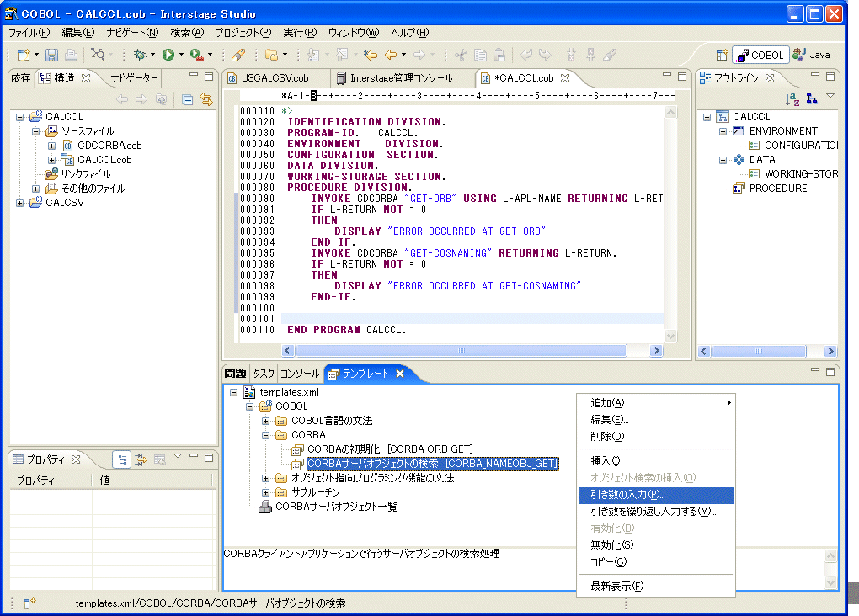Click Link with Editor icon in structure view
This screenshot has height=616, width=859.
206,99
